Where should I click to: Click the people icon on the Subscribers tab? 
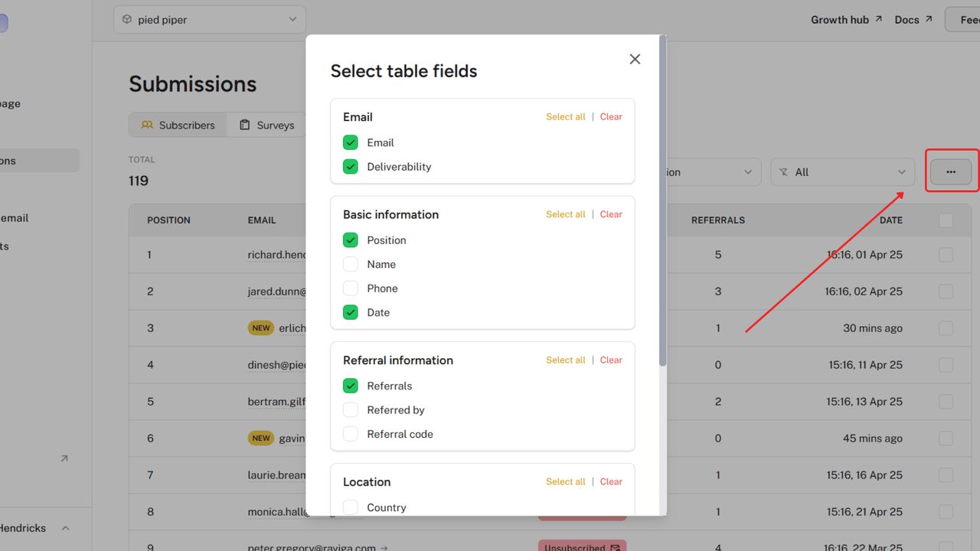coord(147,125)
